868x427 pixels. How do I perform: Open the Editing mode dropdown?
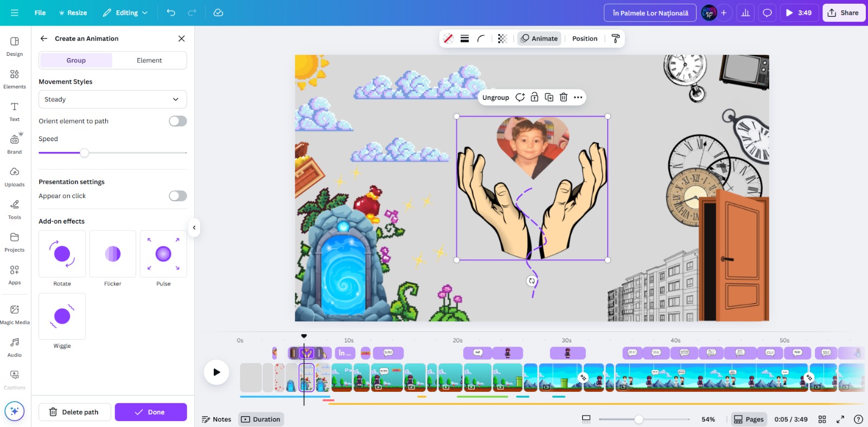point(125,12)
